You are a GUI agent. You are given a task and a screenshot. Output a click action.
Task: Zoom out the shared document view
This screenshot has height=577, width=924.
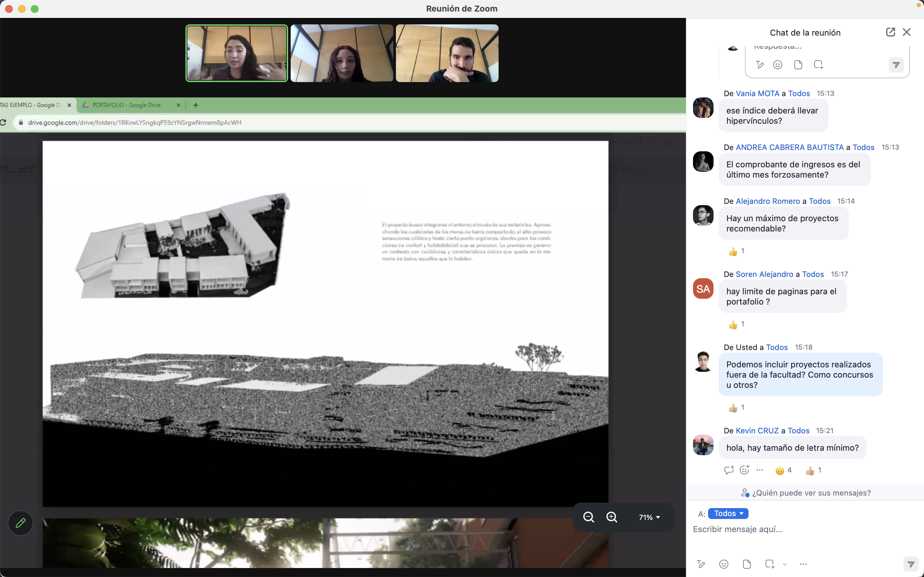588,517
